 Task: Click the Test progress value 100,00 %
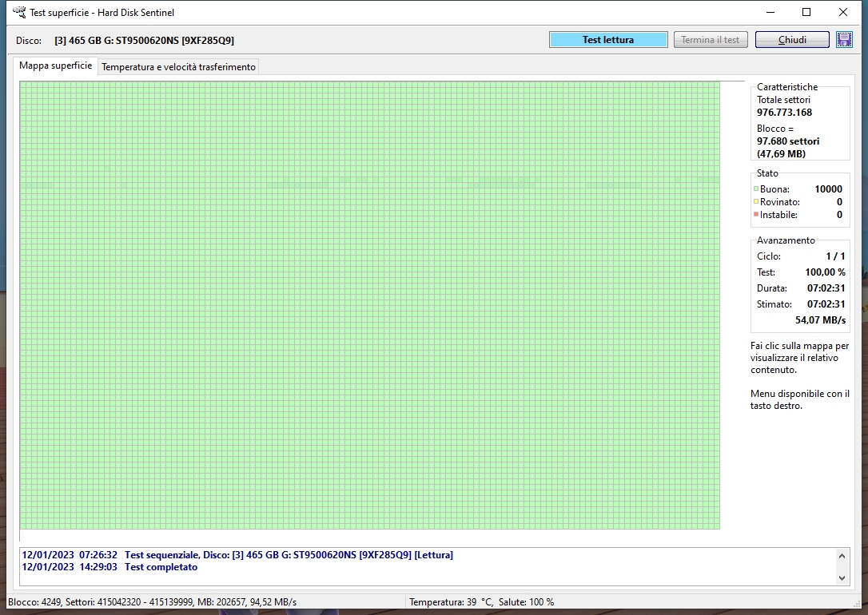pyautogui.click(x=826, y=272)
